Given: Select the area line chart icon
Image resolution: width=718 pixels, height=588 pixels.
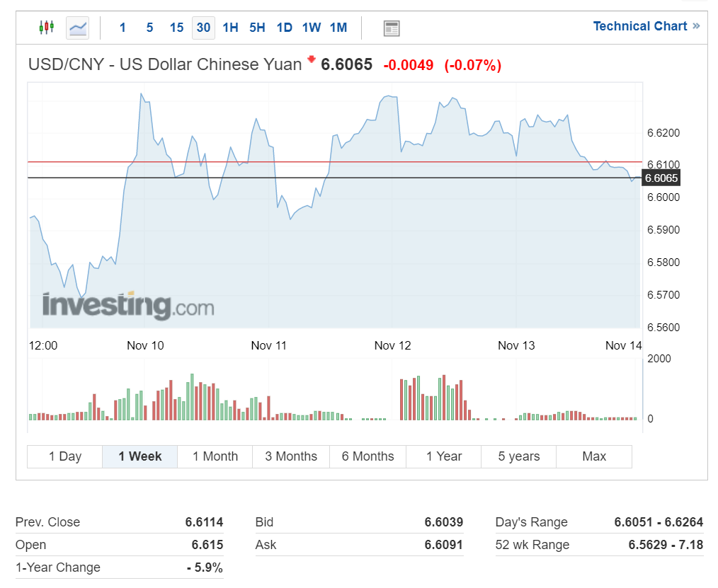Looking at the screenshot, I should pos(77,28).
